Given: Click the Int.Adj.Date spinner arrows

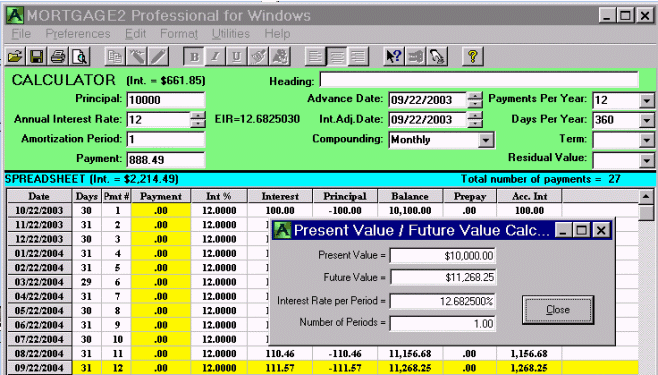Looking at the screenshot, I should (x=475, y=120).
